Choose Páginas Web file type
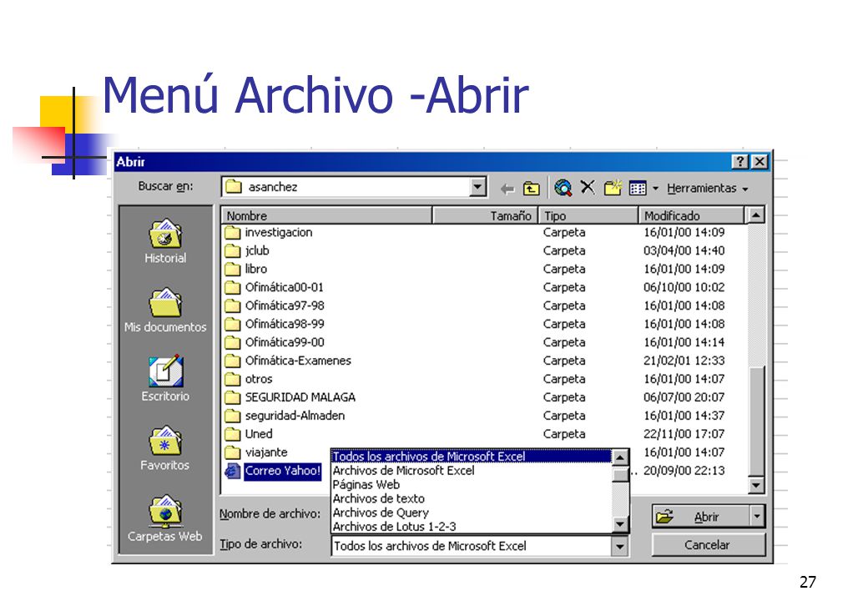868x601 pixels. click(472, 485)
